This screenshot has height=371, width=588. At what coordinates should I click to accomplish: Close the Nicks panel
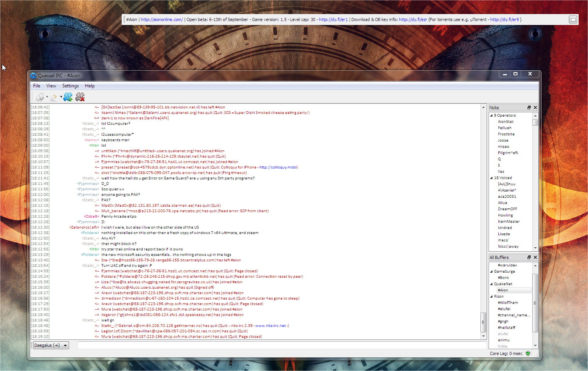coord(535,108)
